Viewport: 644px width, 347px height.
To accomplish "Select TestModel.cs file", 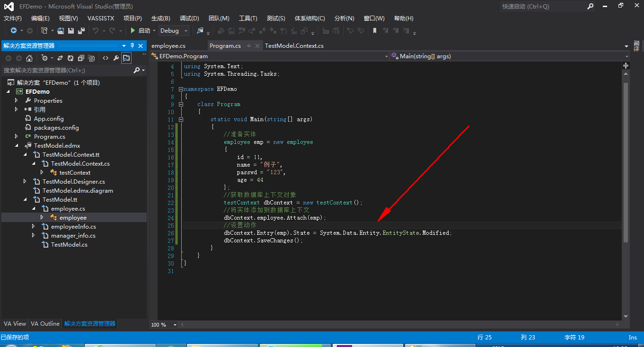I will point(69,244).
